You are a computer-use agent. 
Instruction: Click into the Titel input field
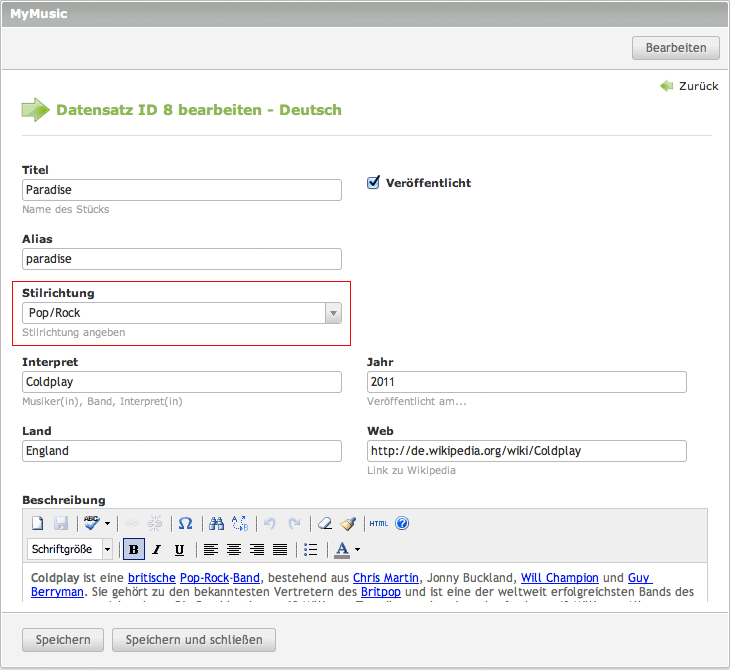[182, 190]
